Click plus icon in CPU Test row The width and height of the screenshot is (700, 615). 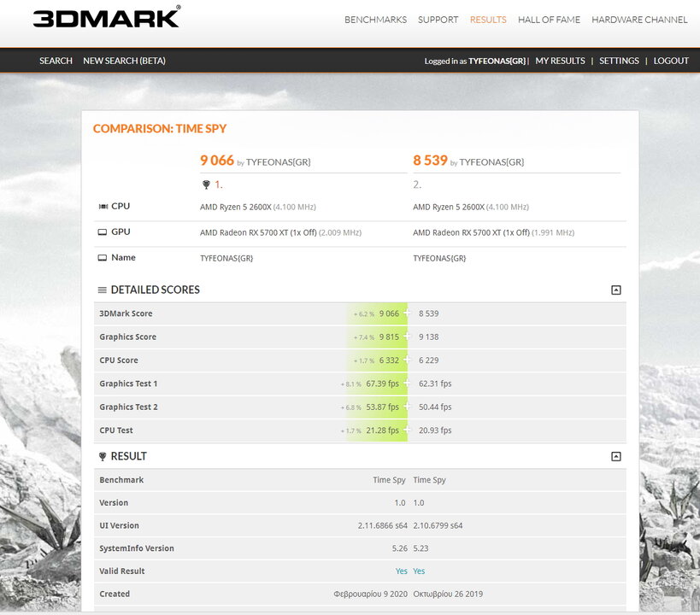(407, 430)
